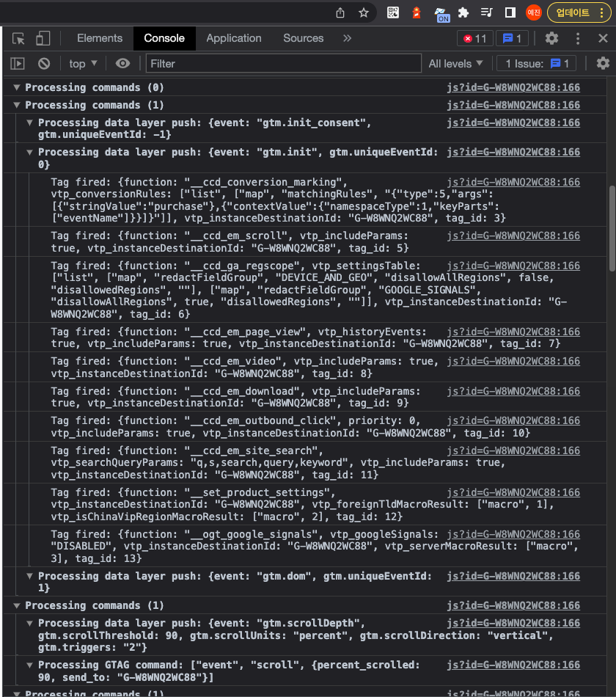Open Console settings gear

click(603, 64)
